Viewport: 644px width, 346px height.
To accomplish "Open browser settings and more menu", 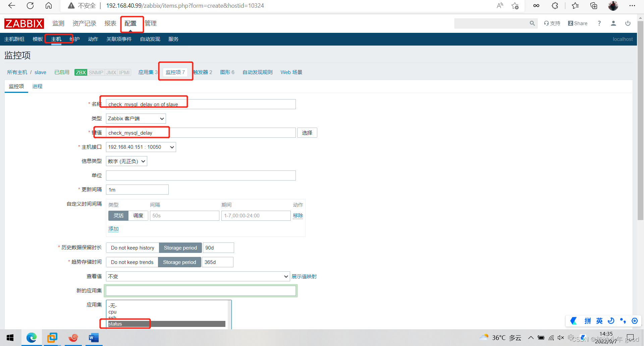I will (x=632, y=6).
